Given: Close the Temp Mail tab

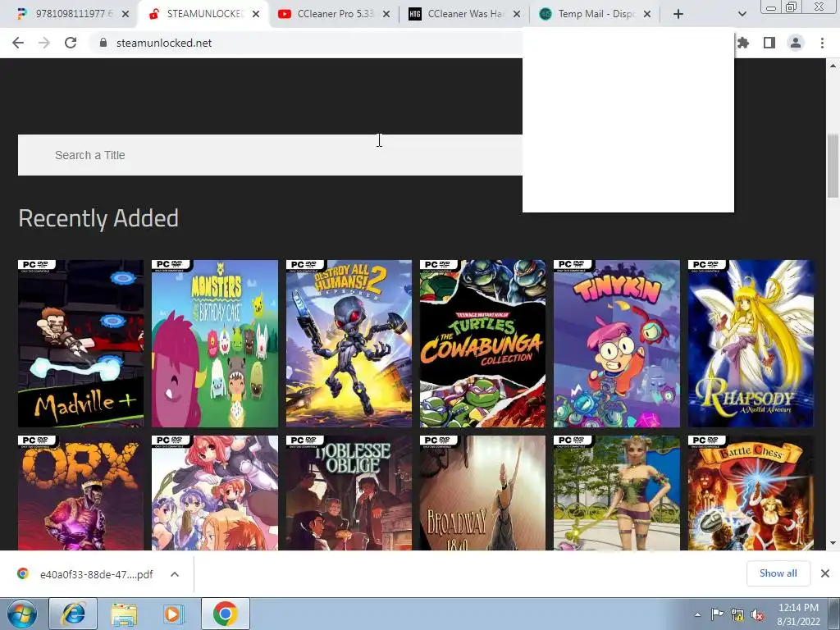Looking at the screenshot, I should [x=647, y=14].
